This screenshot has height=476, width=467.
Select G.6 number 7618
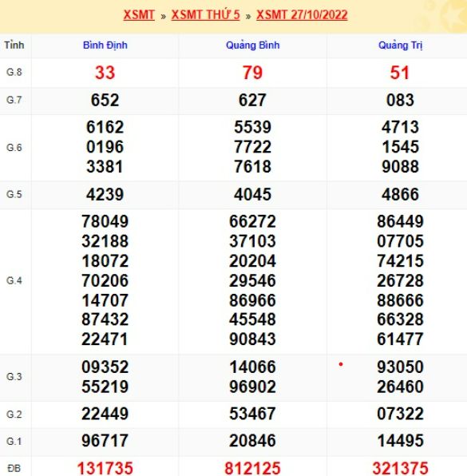(253, 166)
